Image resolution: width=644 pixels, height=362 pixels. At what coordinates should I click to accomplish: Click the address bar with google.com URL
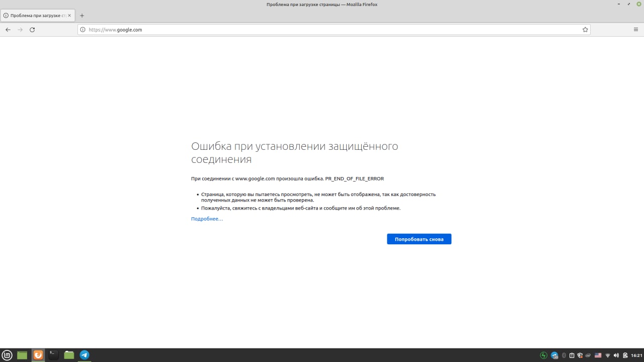coord(334,30)
